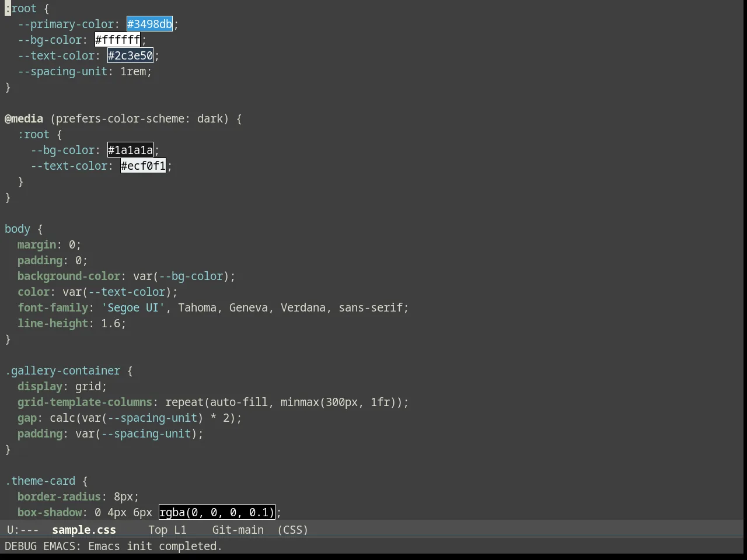Image resolution: width=747 pixels, height=560 pixels.
Task: Click the nested ':root' inside the media query
Action: (x=33, y=134)
